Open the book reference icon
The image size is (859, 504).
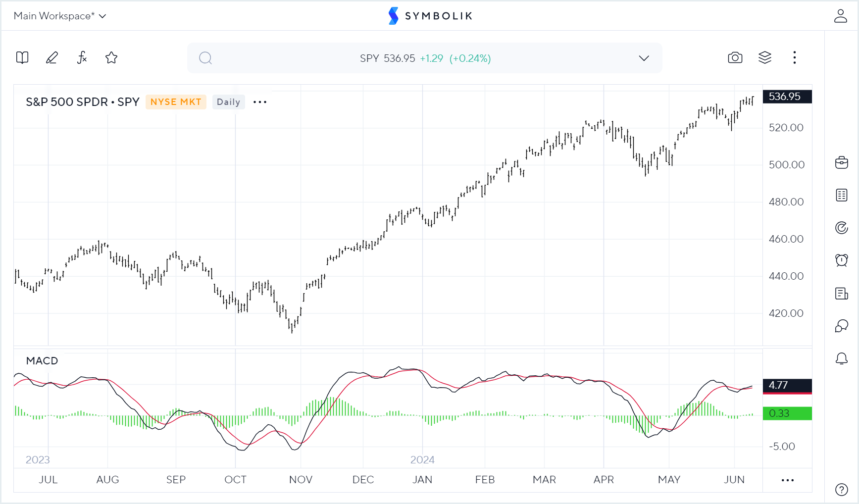[x=22, y=58]
